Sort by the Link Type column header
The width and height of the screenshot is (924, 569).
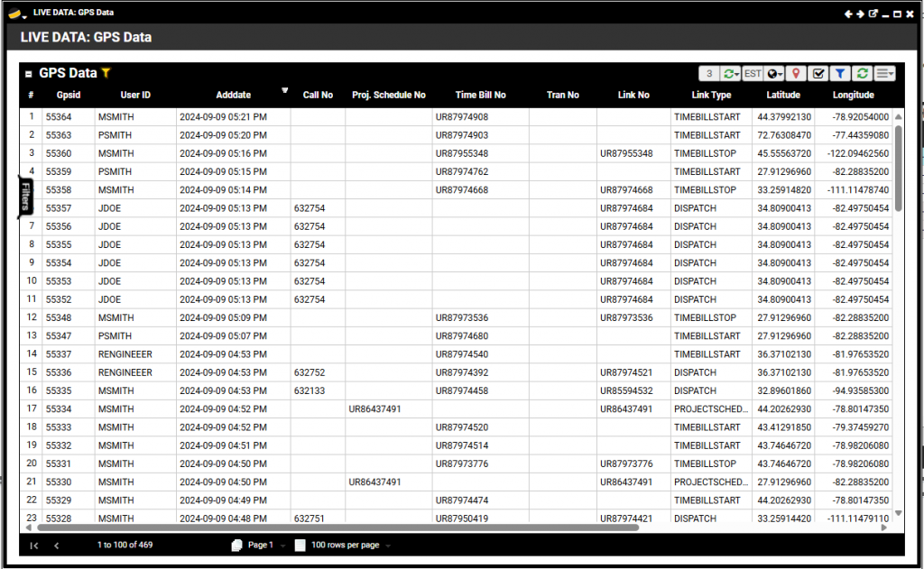[711, 95]
